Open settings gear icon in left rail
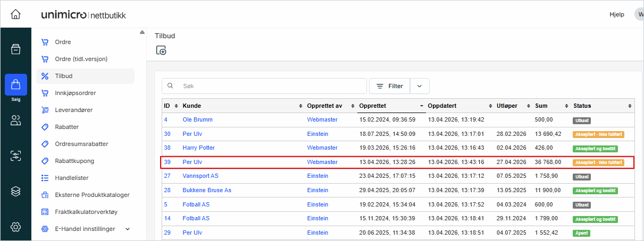The width and height of the screenshot is (644, 241). (15, 227)
